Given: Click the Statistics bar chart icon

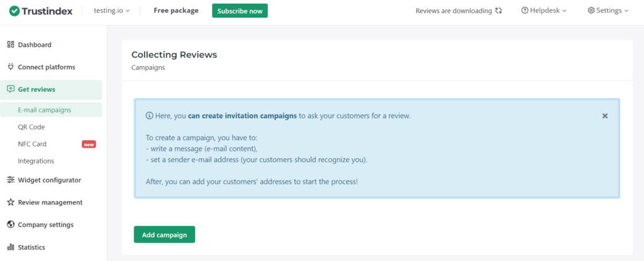Looking at the screenshot, I should pos(11,247).
